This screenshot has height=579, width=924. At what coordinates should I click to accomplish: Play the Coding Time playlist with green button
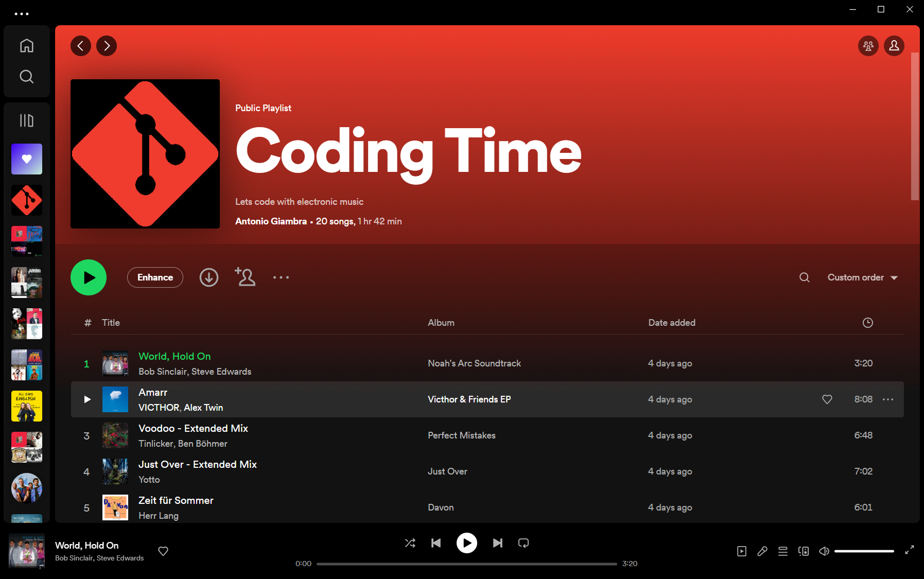89,277
